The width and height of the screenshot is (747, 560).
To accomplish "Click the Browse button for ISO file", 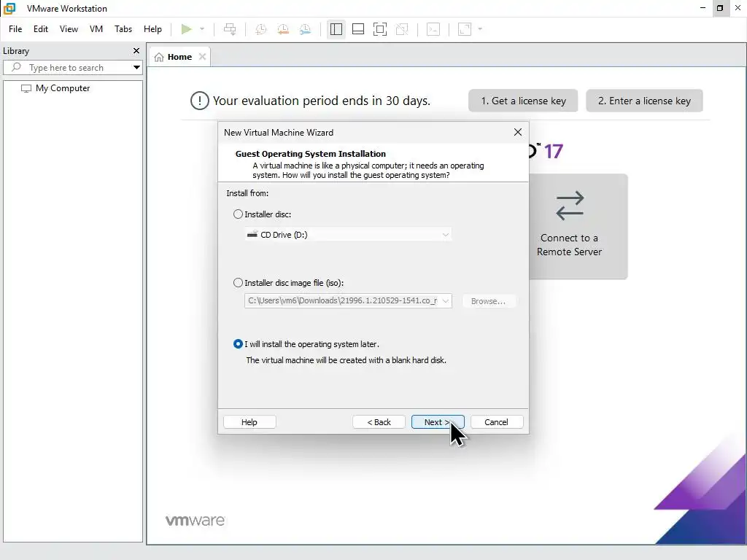I will (x=488, y=301).
